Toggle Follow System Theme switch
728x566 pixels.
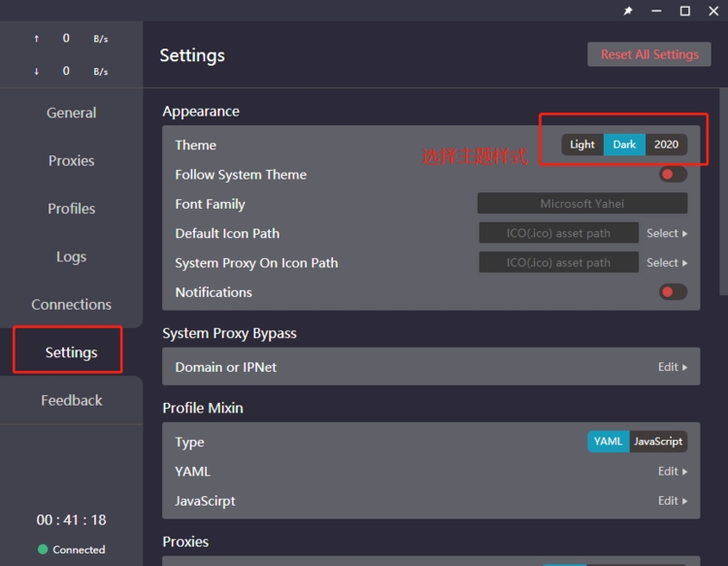(673, 175)
